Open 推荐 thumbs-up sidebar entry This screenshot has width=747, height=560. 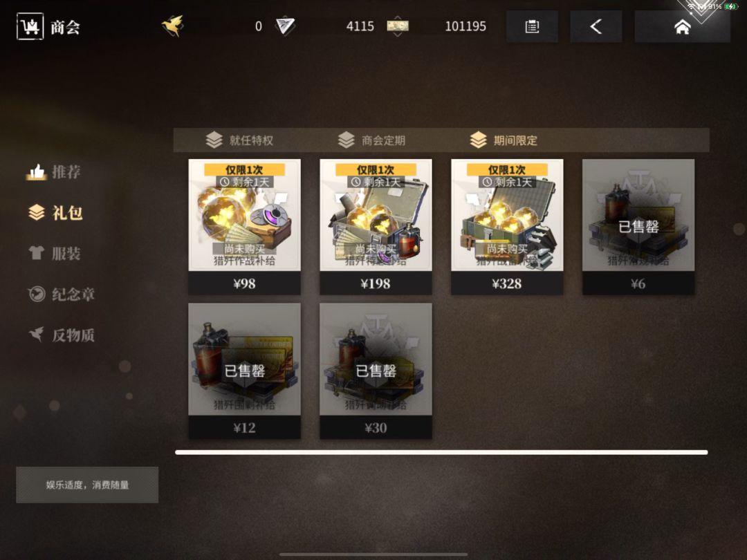[53, 172]
